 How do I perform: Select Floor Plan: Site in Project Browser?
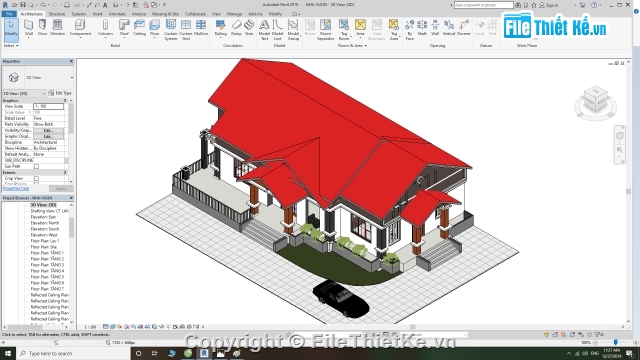click(43, 247)
